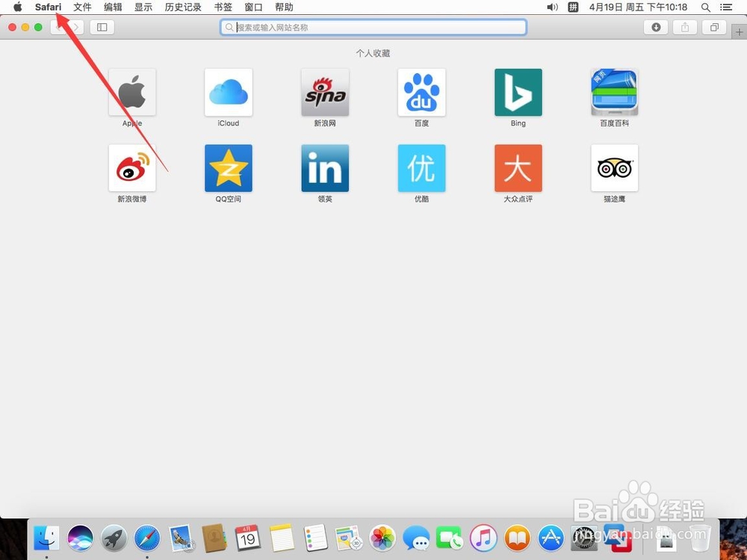Open Launchpad rocket in Dock
Viewport: 747px width, 560px height.
coord(114,538)
